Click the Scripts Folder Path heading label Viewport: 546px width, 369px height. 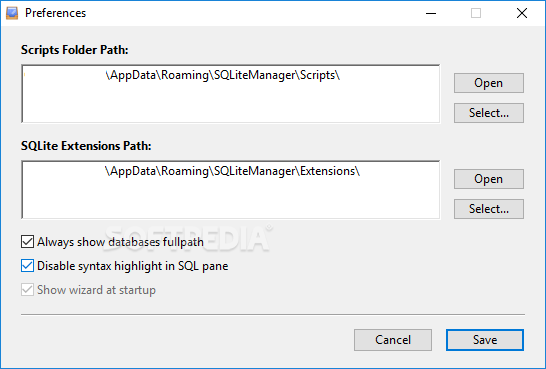tap(75, 50)
